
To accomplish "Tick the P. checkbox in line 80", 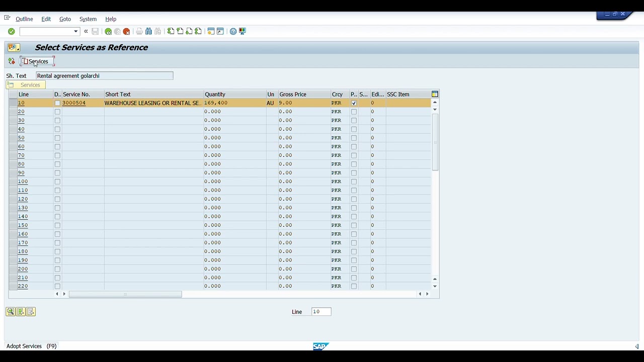I will pyautogui.click(x=354, y=164).
